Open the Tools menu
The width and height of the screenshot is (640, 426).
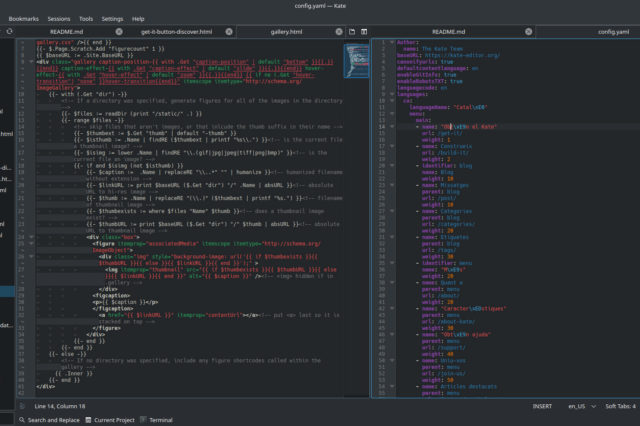86,18
